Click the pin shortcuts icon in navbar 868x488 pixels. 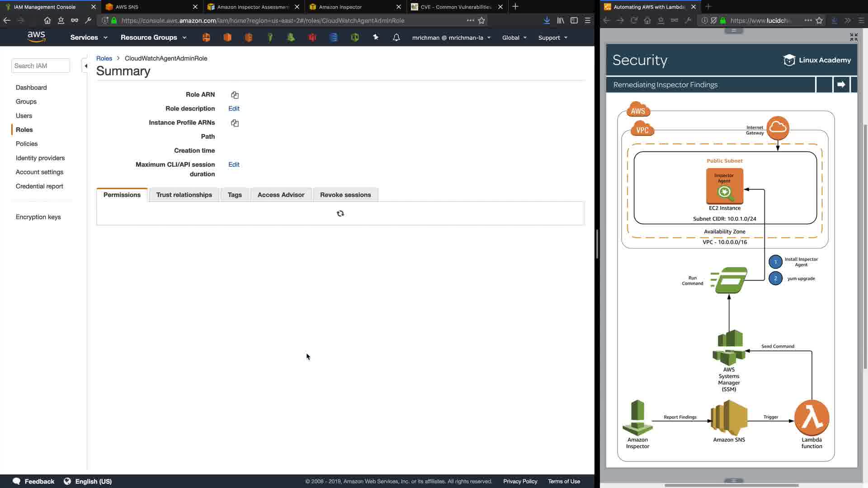(375, 38)
